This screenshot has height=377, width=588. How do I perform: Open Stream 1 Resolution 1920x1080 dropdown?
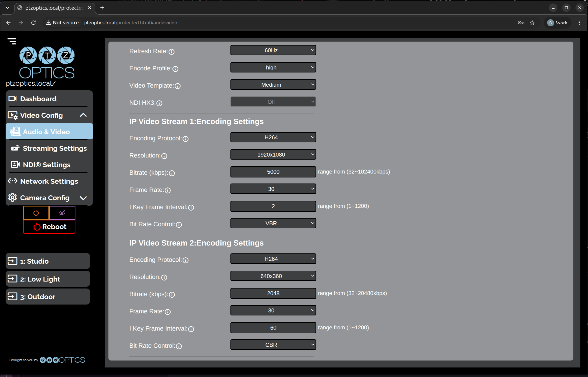(273, 154)
